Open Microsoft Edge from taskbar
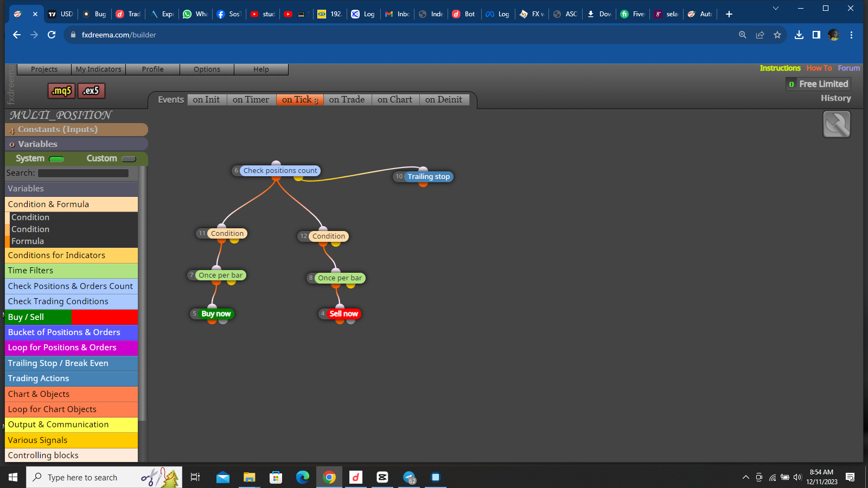868x488 pixels. (303, 477)
